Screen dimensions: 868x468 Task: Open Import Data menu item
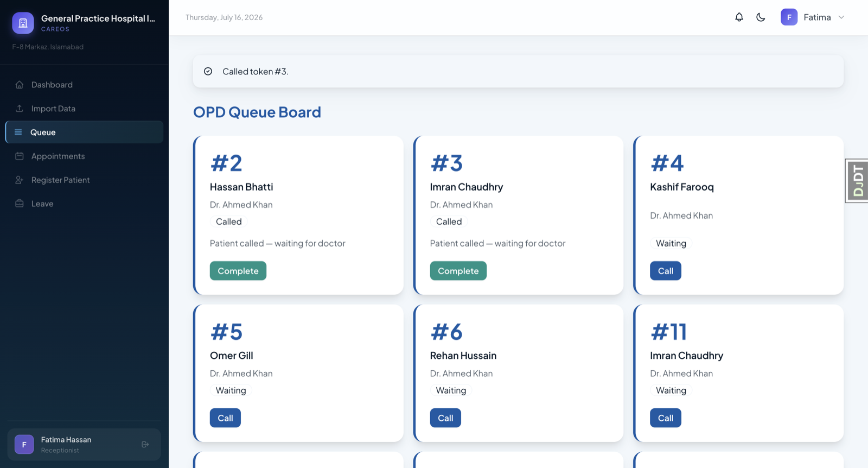click(x=84, y=109)
